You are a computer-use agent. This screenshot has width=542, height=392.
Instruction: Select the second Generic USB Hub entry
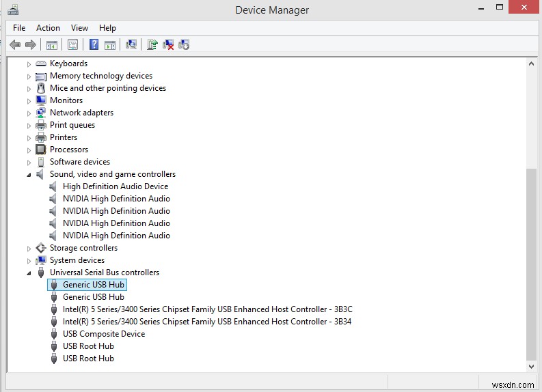point(94,297)
